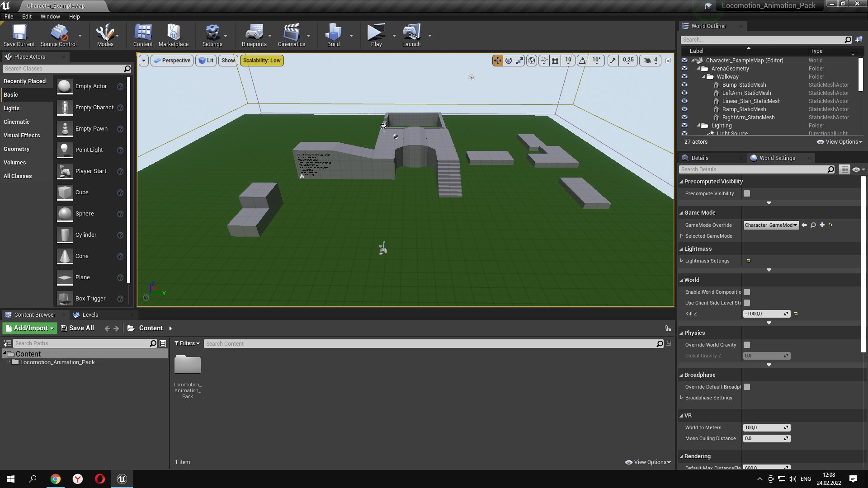Hide Bump_StaticMesh with its eye icon

pyautogui.click(x=684, y=85)
